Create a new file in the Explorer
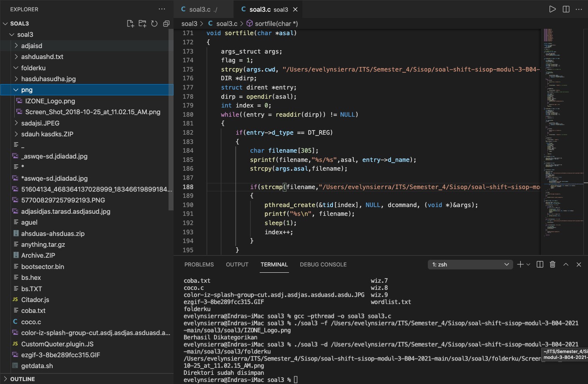This screenshot has width=588, height=384. [130, 23]
